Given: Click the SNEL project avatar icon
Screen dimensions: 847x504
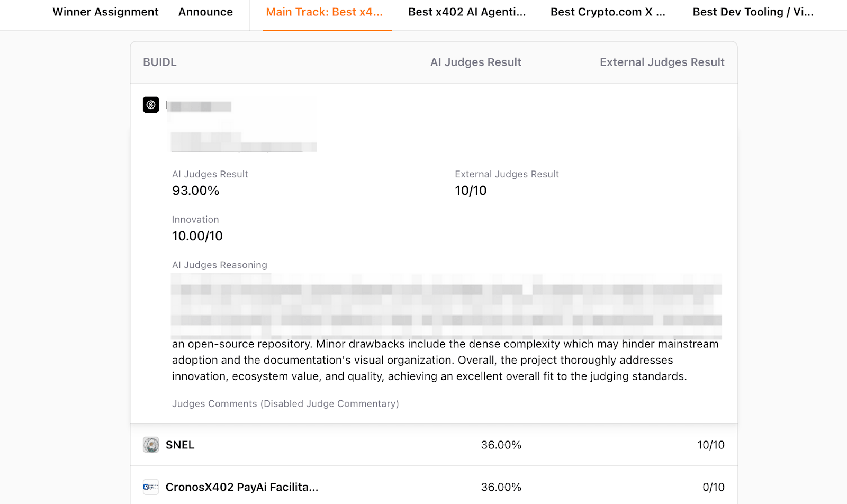Looking at the screenshot, I should [x=151, y=445].
